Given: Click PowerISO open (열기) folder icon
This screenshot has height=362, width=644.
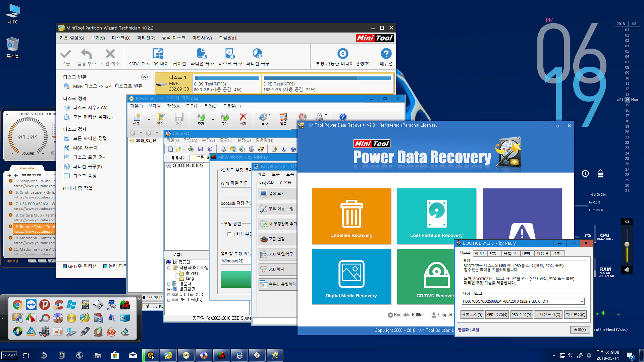Looking at the screenshot, I should coord(161,117).
